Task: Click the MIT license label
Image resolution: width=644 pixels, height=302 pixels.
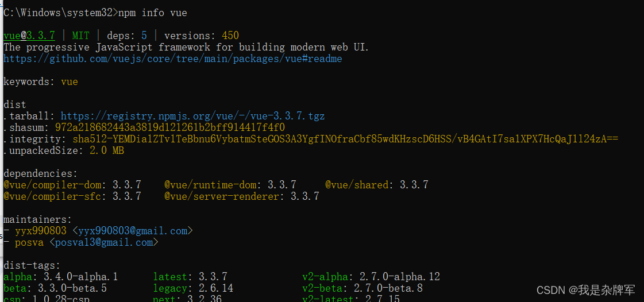Action: pyautogui.click(x=80, y=36)
